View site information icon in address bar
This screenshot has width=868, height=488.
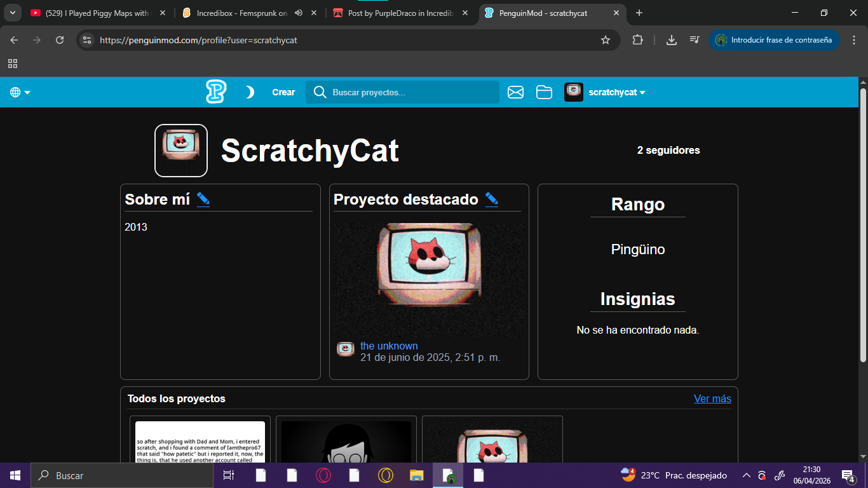coord(88,40)
